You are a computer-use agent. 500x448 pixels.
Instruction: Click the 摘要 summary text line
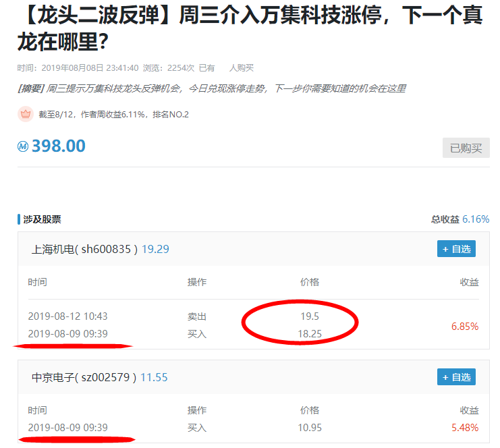click(x=212, y=88)
